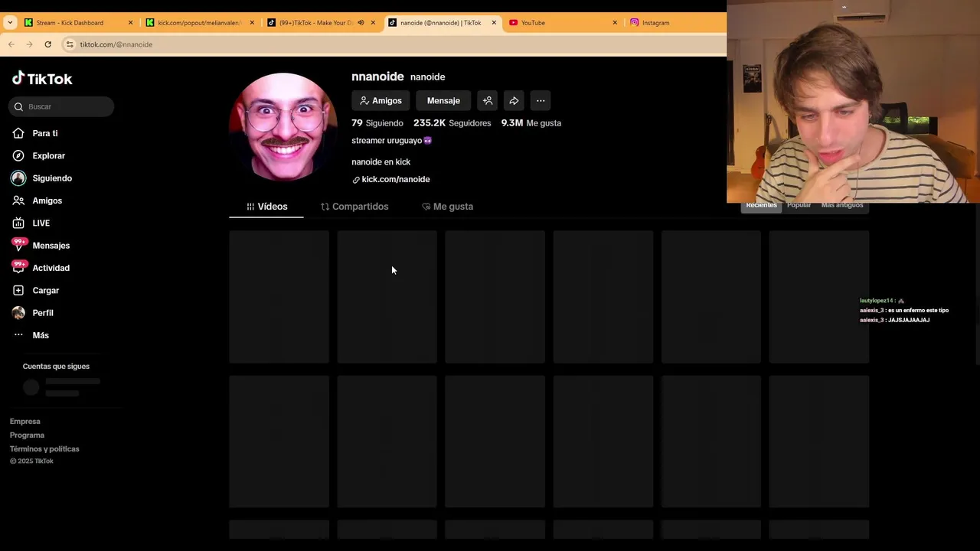This screenshot has width=980, height=551.
Task: Share the nanoide profile
Action: click(514, 100)
